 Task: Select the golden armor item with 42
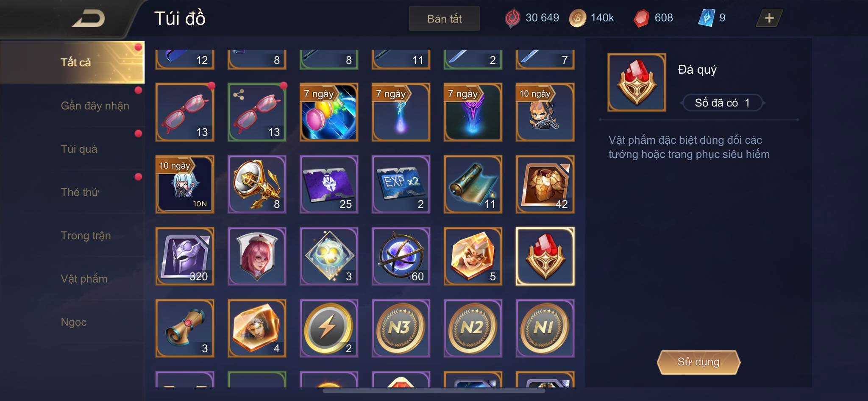545,184
